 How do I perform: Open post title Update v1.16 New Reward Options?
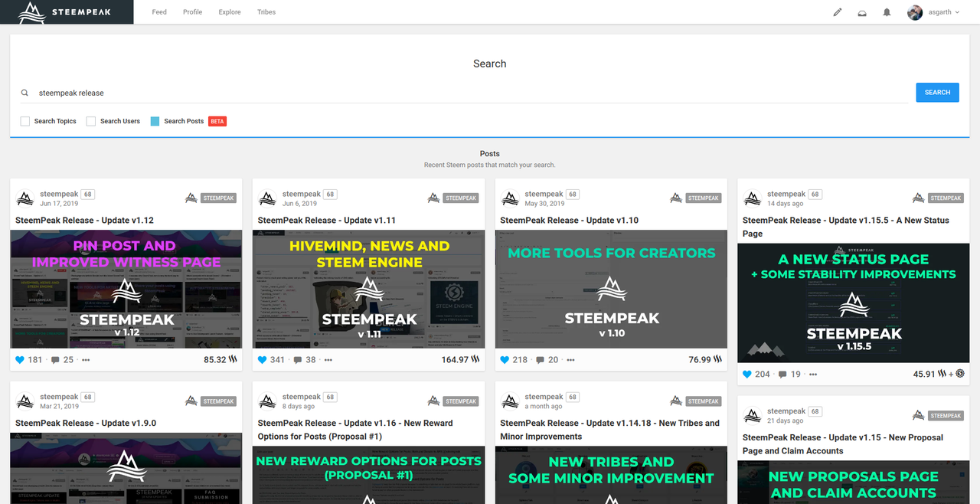[x=355, y=430]
